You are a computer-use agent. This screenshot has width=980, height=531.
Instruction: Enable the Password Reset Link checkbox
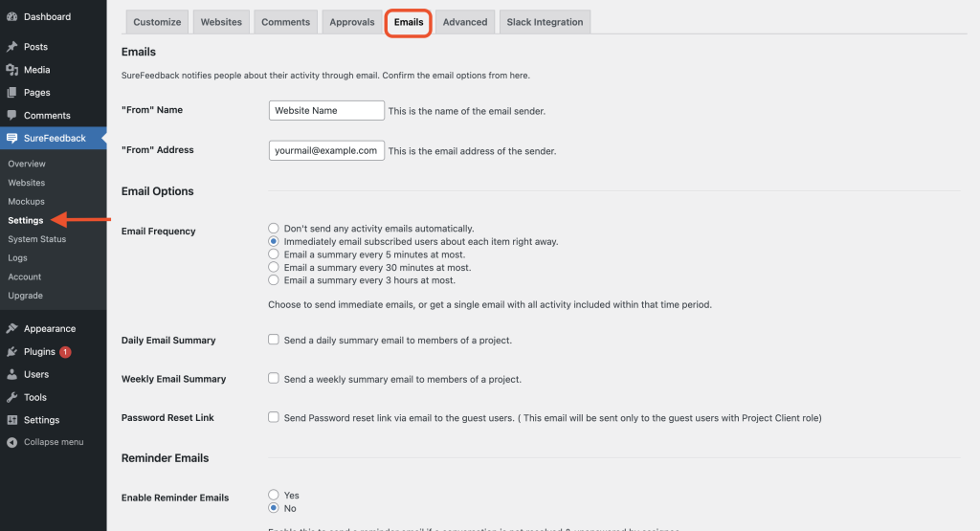[274, 417]
